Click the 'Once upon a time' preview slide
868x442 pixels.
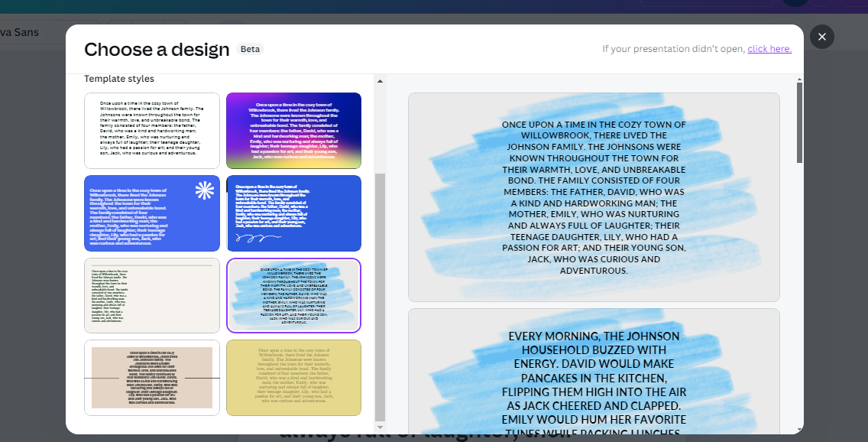point(594,197)
